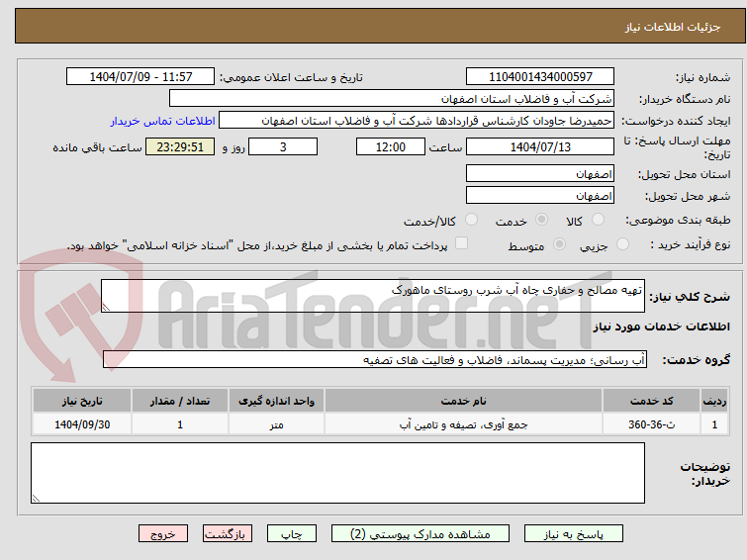747x560 pixels.
Task: Click the quantity cell showing 1
Action: (x=180, y=424)
